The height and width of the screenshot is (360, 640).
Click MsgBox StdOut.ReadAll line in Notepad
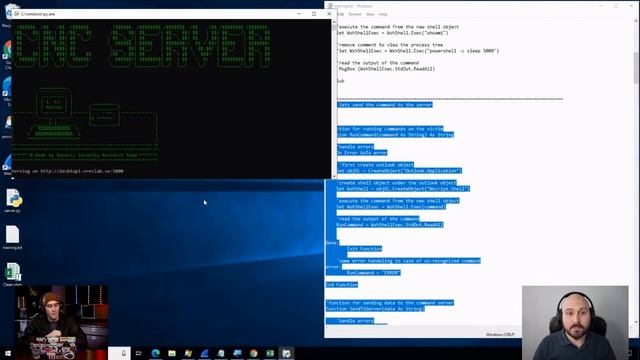(x=386, y=69)
